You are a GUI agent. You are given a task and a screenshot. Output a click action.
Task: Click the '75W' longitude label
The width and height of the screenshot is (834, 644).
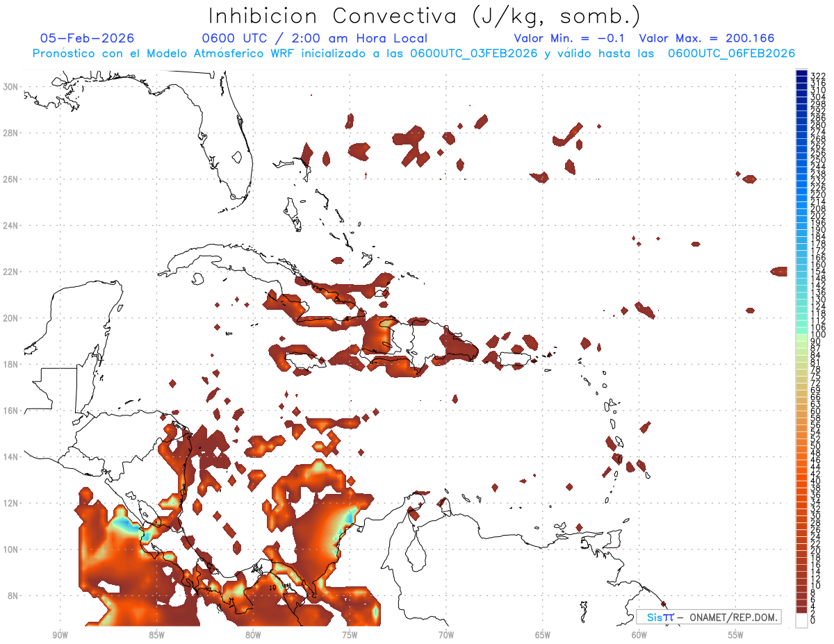(x=350, y=634)
